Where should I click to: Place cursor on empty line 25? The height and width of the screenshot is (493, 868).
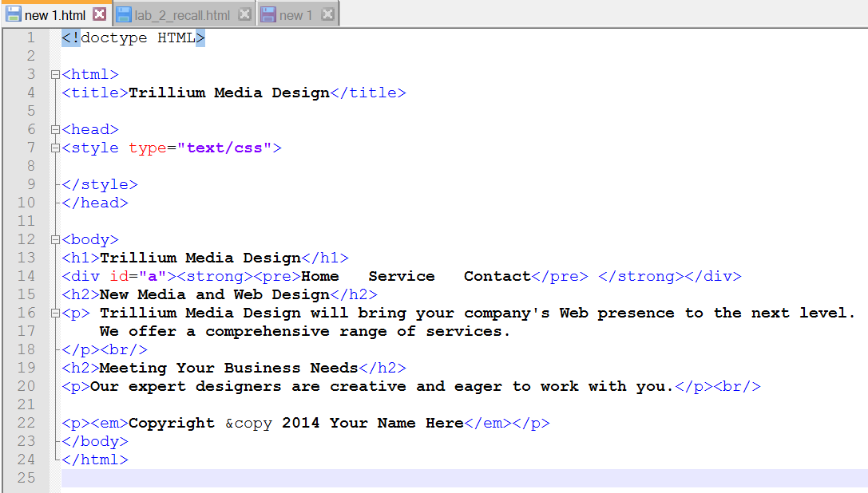pos(464,478)
